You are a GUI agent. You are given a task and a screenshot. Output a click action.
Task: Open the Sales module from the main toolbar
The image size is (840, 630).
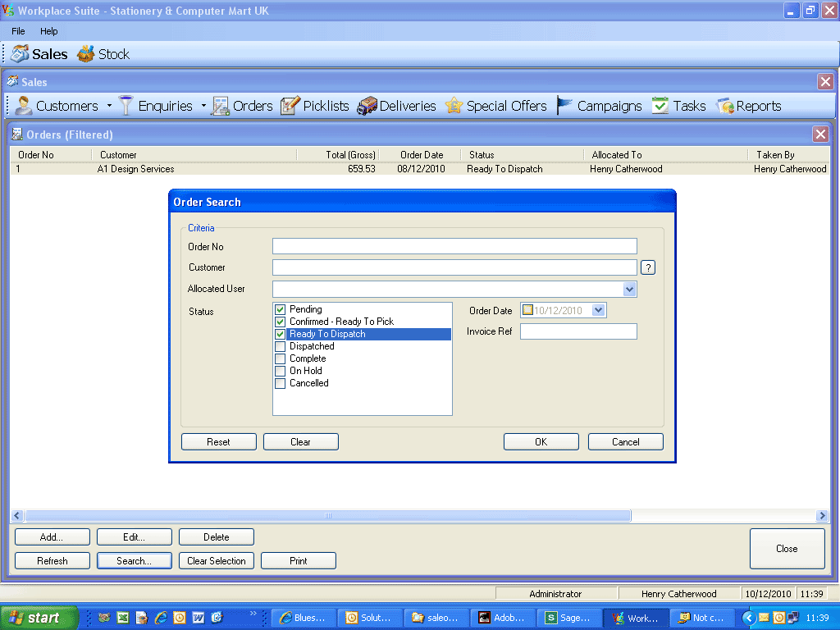pyautogui.click(x=39, y=54)
